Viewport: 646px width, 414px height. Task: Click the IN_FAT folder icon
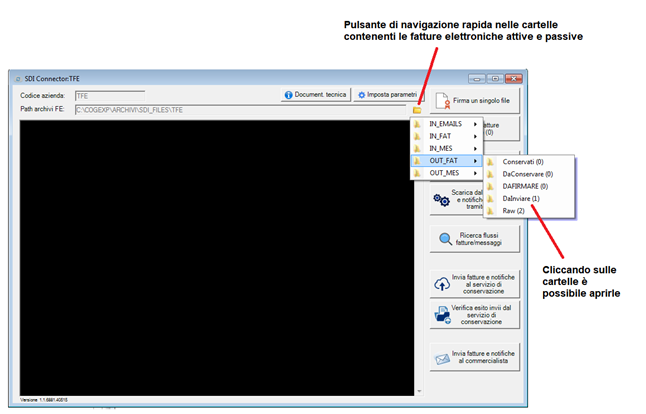(x=417, y=136)
